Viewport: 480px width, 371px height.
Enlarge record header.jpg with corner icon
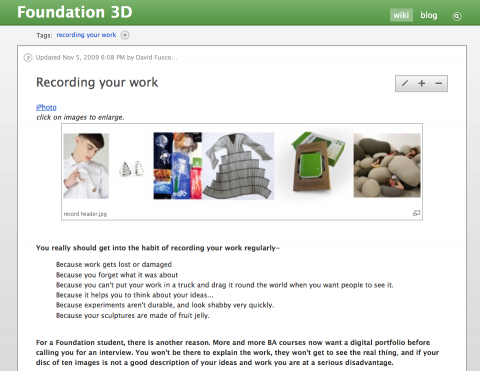coord(416,213)
